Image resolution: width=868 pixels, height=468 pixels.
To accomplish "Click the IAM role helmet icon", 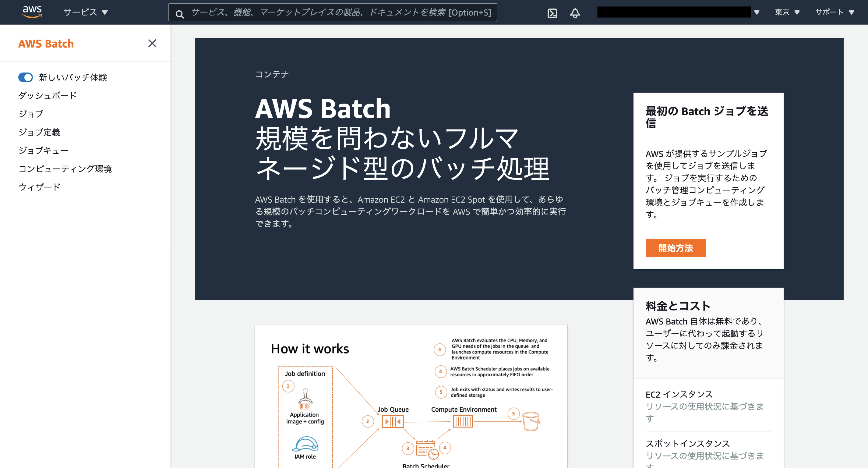I will coord(305,444).
